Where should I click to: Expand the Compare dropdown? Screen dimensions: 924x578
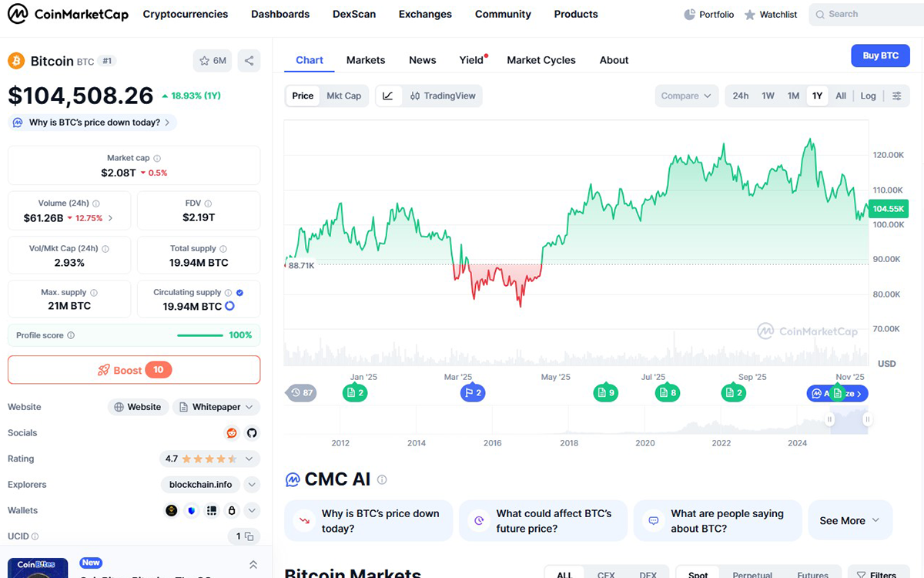(687, 96)
